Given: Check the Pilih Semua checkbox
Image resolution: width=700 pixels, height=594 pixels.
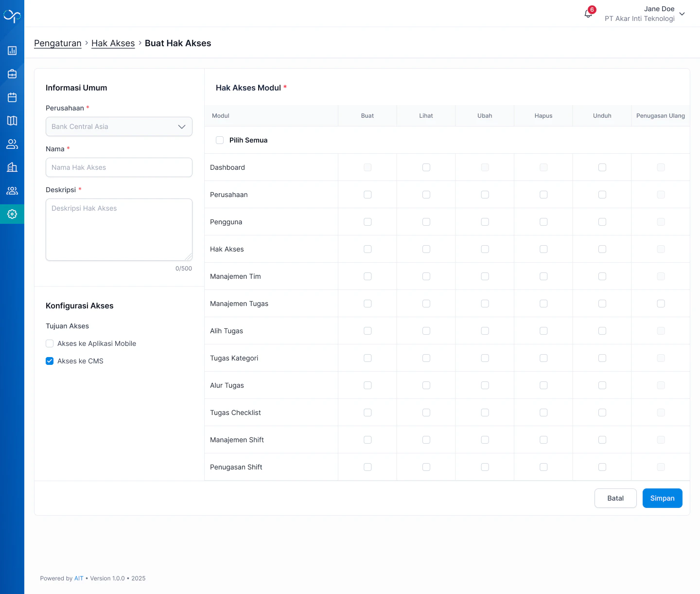Looking at the screenshot, I should [220, 140].
